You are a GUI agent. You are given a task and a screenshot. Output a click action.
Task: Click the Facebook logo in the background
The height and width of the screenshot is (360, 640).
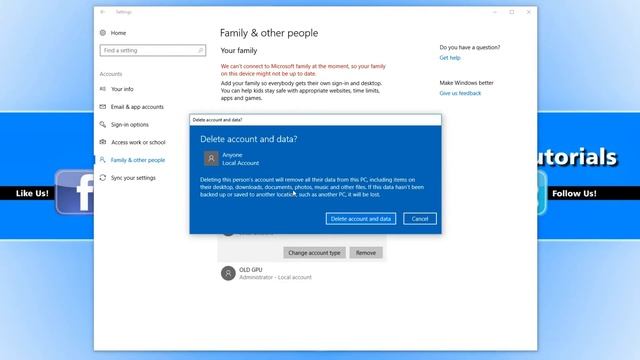75,192
